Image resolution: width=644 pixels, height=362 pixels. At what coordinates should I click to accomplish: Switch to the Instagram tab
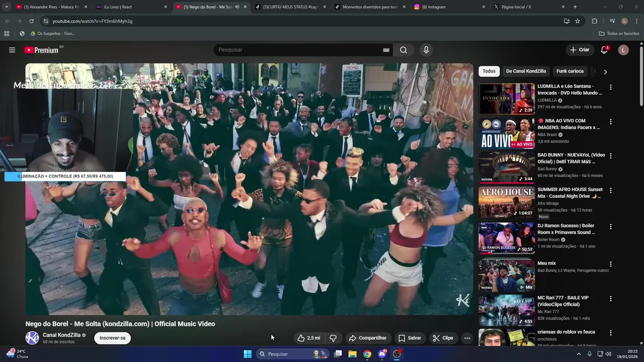[450, 7]
